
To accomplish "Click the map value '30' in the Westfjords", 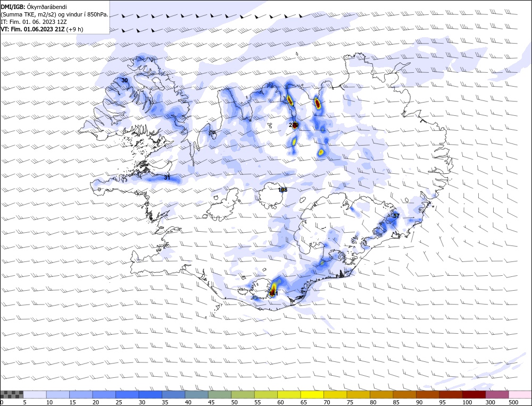I will pos(125,80).
